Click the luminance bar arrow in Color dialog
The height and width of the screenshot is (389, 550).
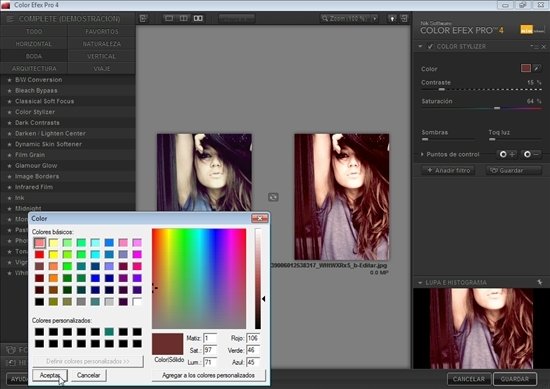(x=263, y=299)
